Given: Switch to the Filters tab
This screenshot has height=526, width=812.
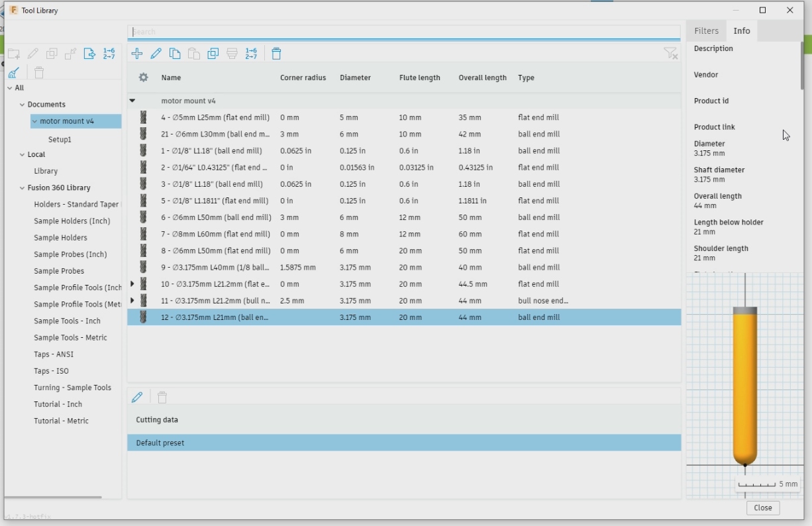Looking at the screenshot, I should [706, 31].
